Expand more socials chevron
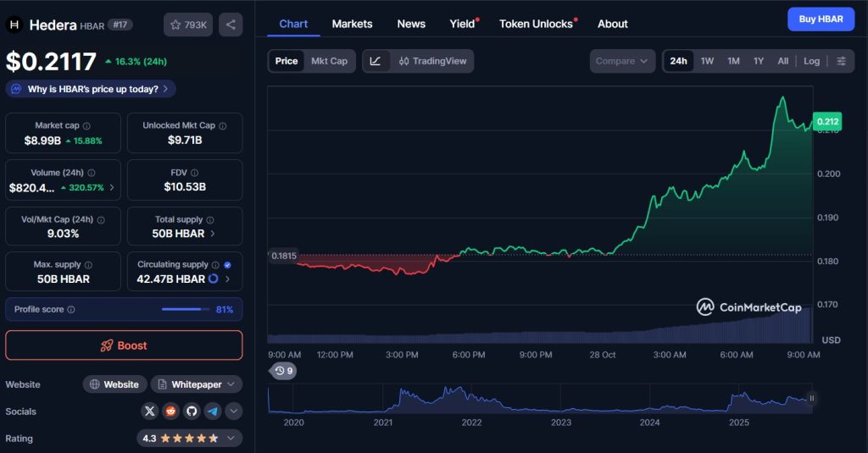Image resolution: width=868 pixels, height=453 pixels. coord(233,412)
